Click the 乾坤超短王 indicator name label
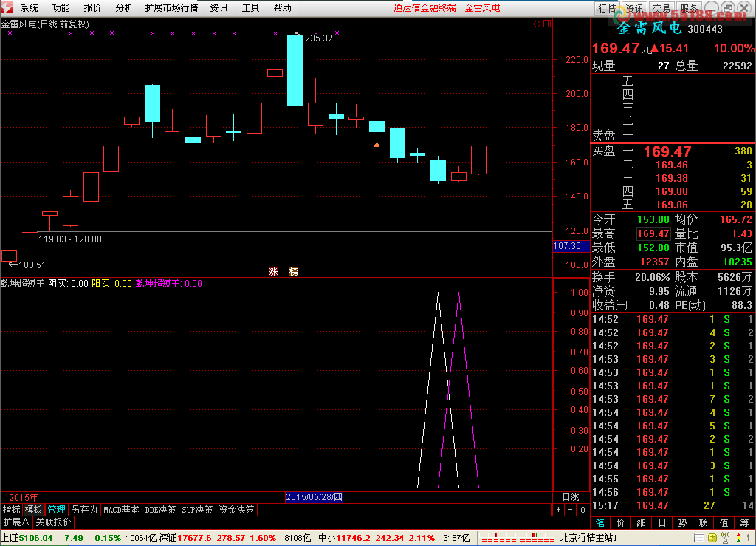The width and height of the screenshot is (756, 546). coord(22,284)
